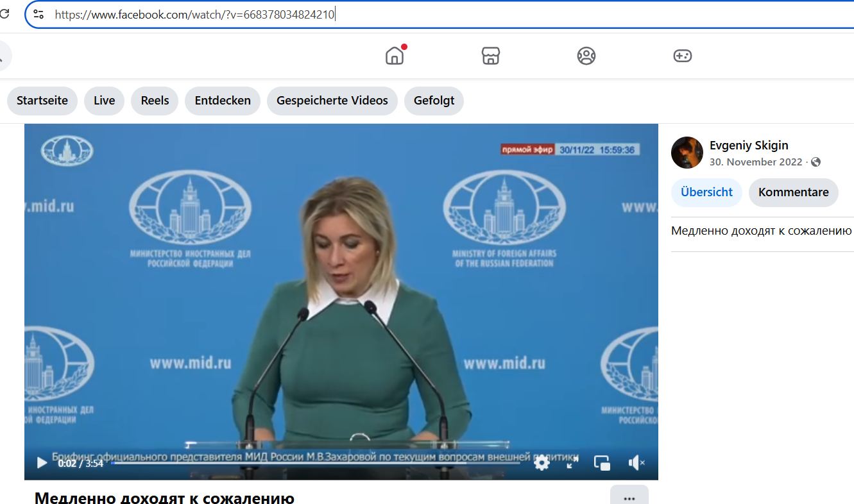Open the Reels section
Screen dimensions: 854x504
click(x=155, y=101)
